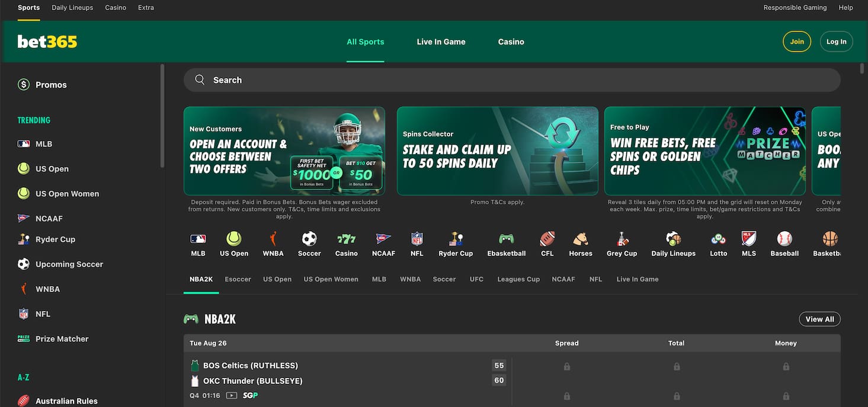Open Spins Collector promo banner

tap(498, 151)
